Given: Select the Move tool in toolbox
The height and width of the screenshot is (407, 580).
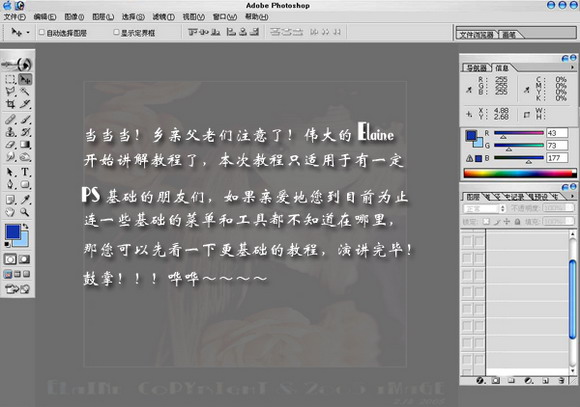Looking at the screenshot, I should [x=25, y=79].
